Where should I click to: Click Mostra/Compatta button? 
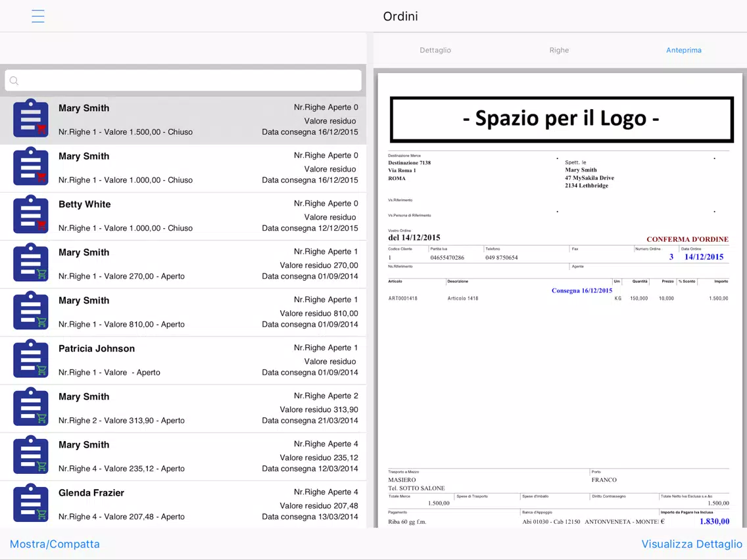click(55, 544)
